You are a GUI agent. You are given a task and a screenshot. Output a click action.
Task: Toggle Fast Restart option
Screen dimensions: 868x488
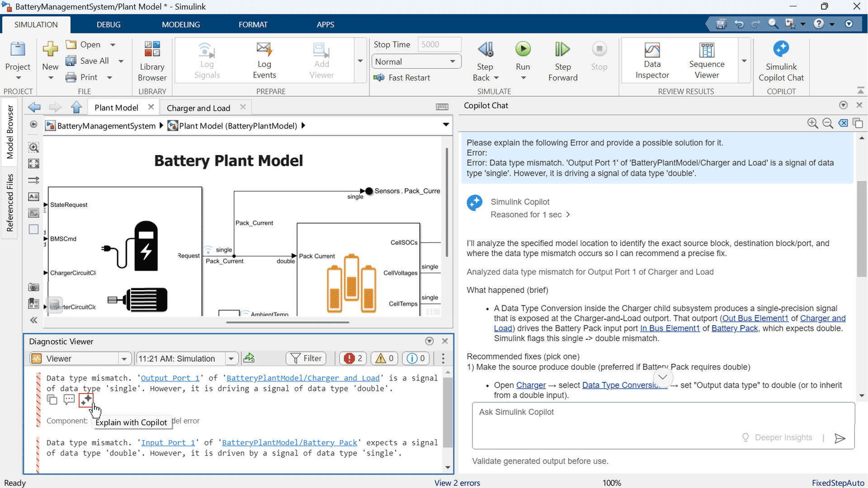click(402, 78)
